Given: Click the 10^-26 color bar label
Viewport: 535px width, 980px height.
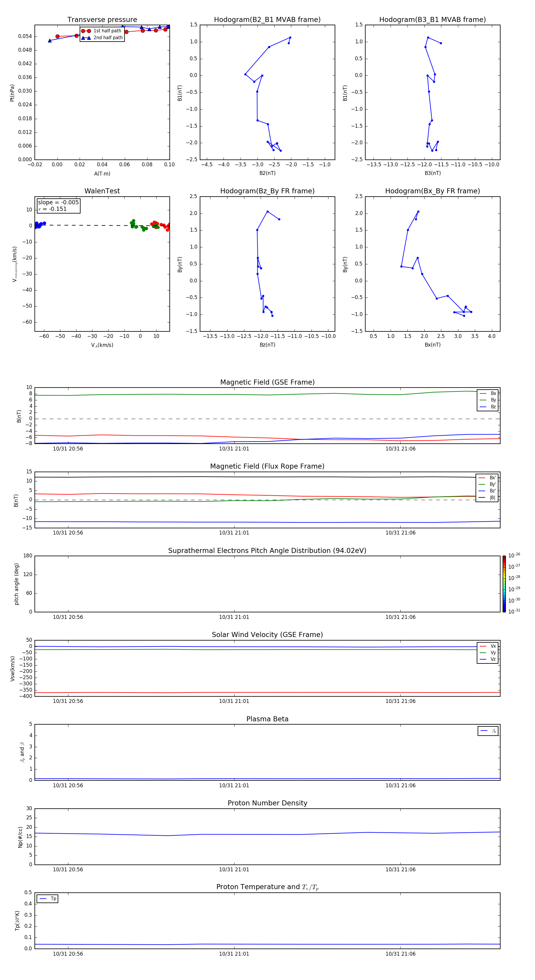Looking at the screenshot, I should tap(514, 555).
